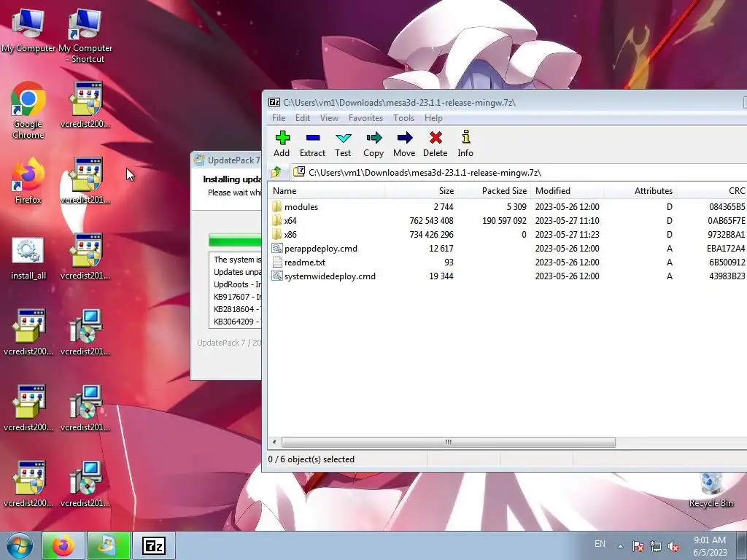Click the 'EBA172A4' CRC value

tap(726, 248)
